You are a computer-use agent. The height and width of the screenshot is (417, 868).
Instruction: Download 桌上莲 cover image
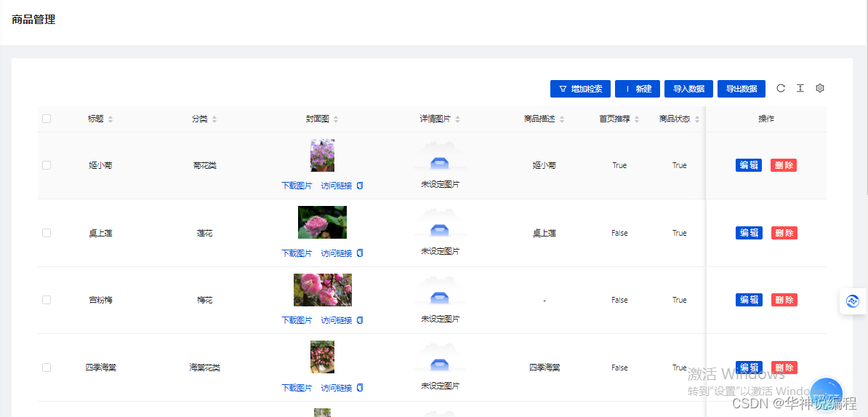(297, 253)
